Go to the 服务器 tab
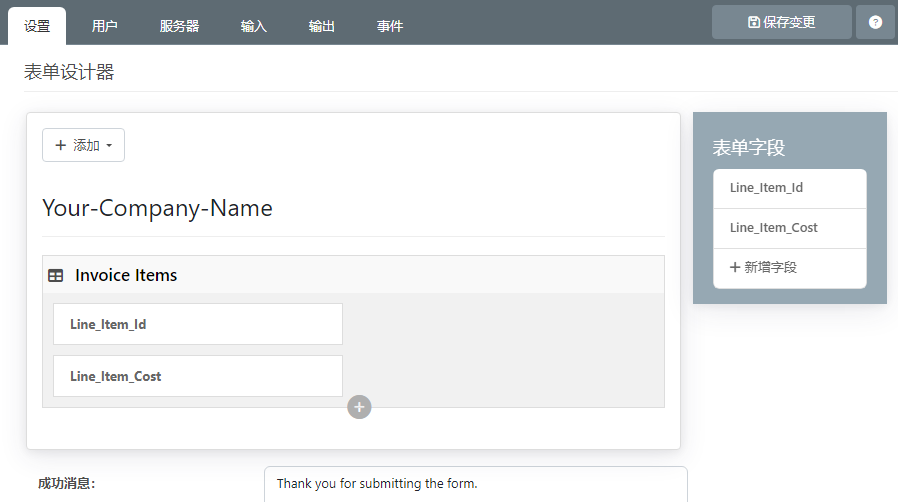This screenshot has height=502, width=898. [179, 26]
